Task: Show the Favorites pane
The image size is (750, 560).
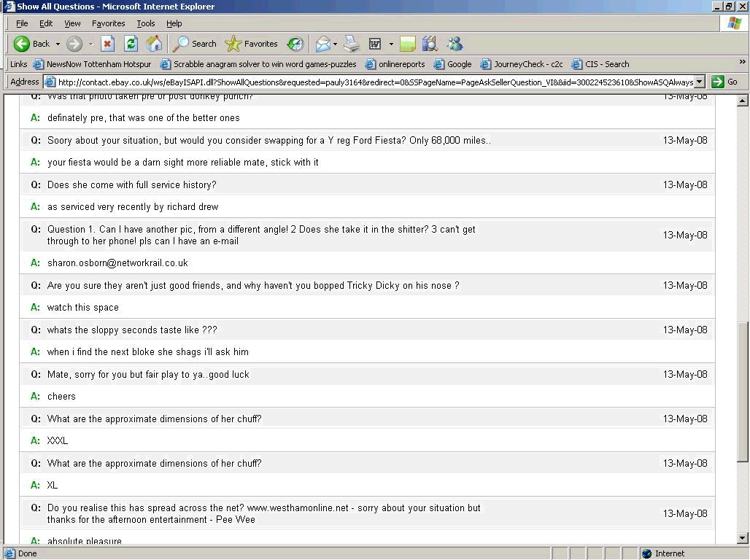Action: point(252,44)
